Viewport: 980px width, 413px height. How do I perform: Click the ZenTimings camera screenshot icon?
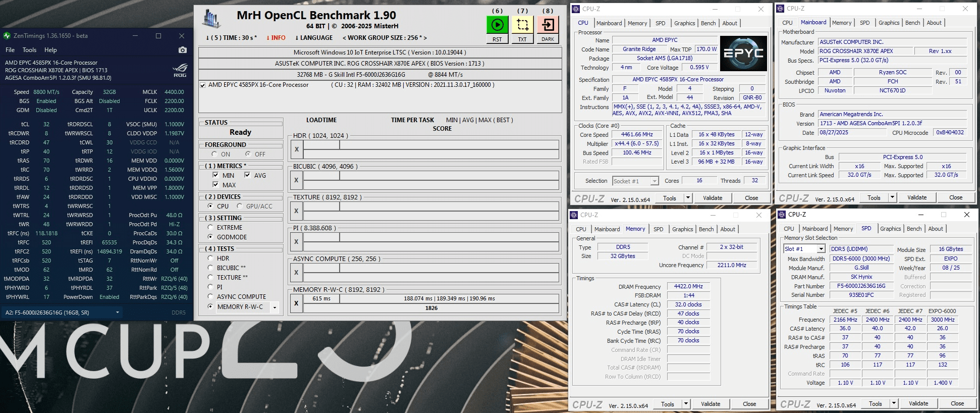[x=183, y=50]
